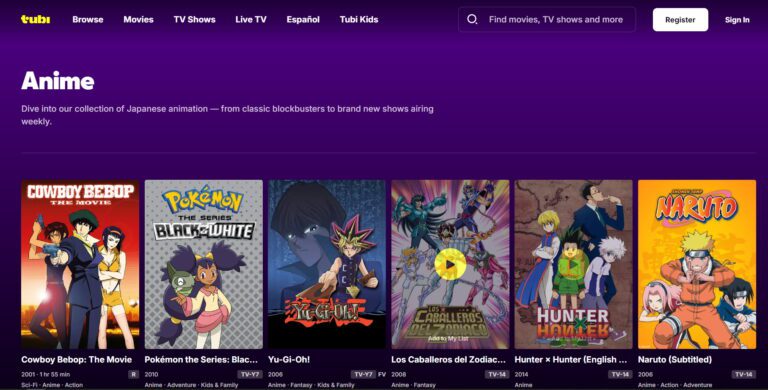Click the Tubi logo
The image size is (768, 390).
click(x=35, y=19)
